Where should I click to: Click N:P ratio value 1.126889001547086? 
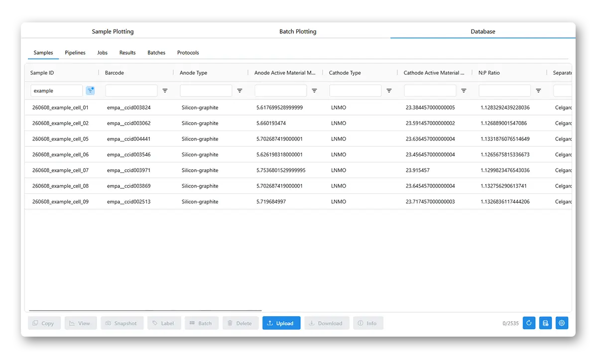click(504, 123)
